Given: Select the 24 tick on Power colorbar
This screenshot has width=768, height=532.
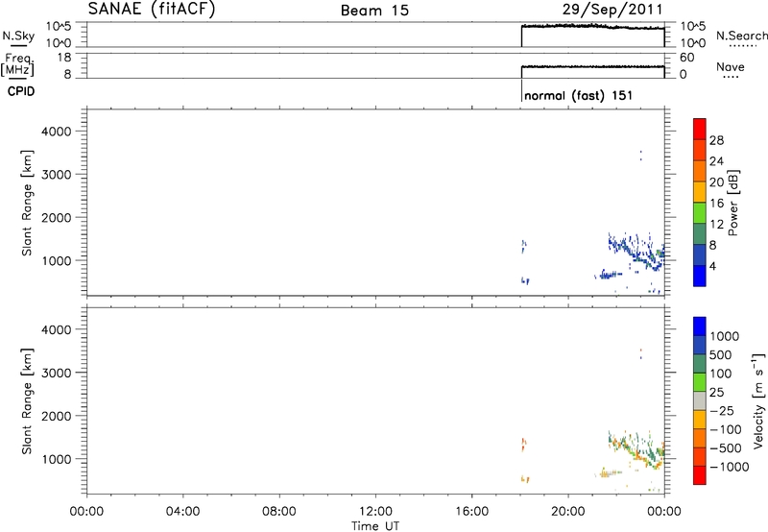Looking at the screenshot, I should click(x=716, y=161).
